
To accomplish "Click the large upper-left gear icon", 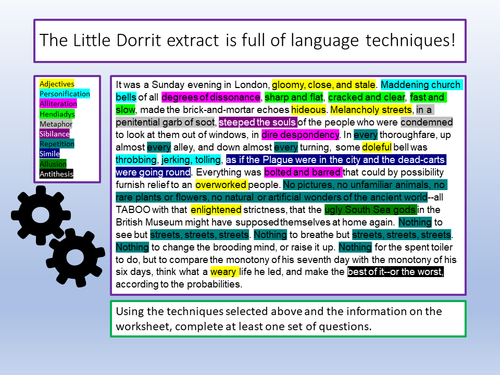I will (41, 215).
